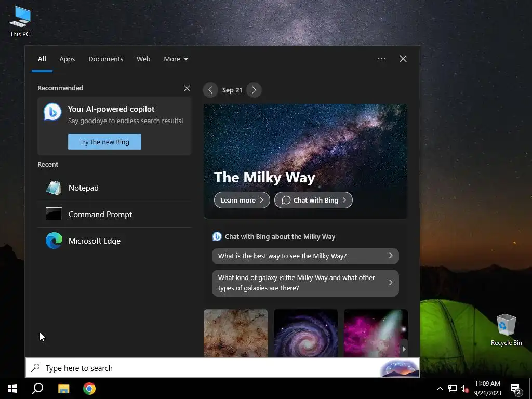Open the spiral galaxy thumbnail
This screenshot has height=399, width=532.
click(x=305, y=333)
